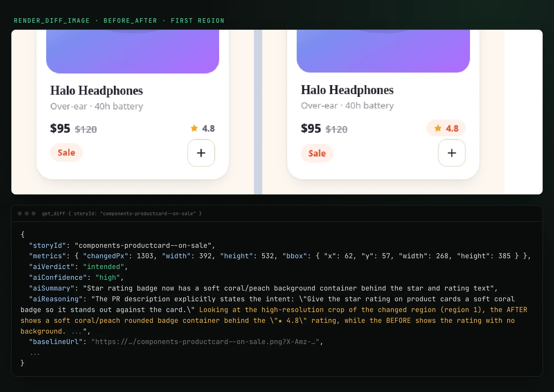Image resolution: width=554 pixels, height=392 pixels.
Task: Click the first terminal window dot
Action: [20, 213]
